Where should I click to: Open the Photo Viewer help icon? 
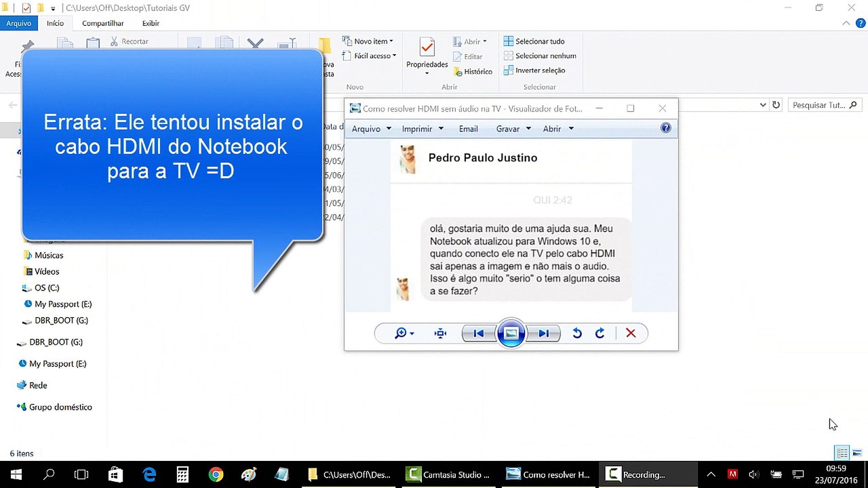pos(666,128)
